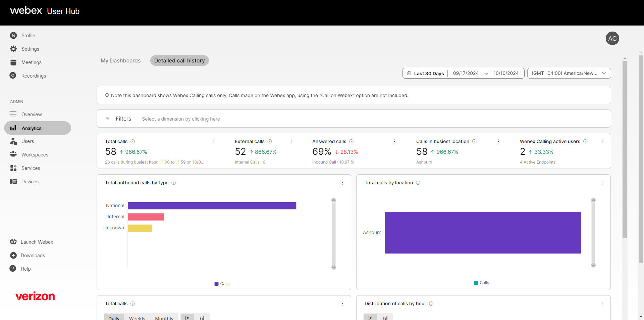Click end date 10/16/2024
Screen dimensions: 644x320
(x=506, y=73)
